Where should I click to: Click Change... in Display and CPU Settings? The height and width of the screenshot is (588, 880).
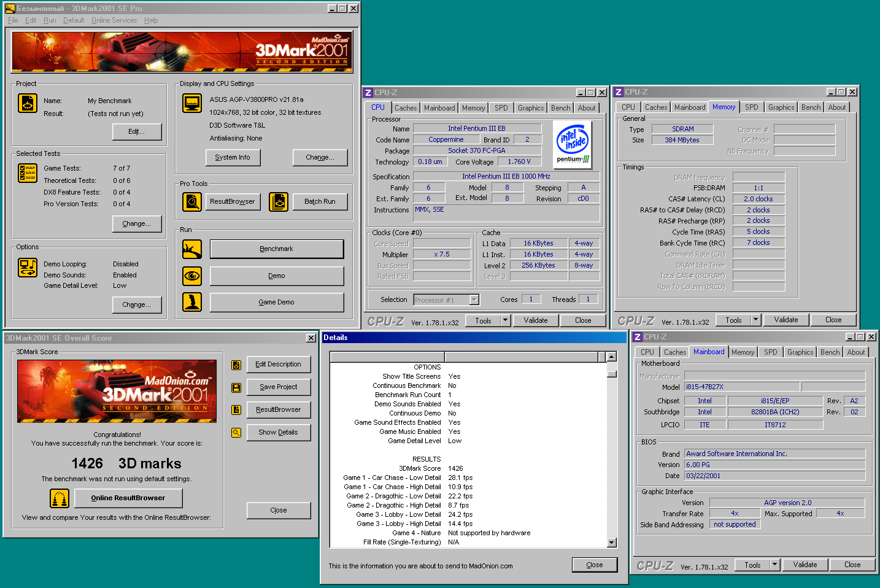click(320, 158)
